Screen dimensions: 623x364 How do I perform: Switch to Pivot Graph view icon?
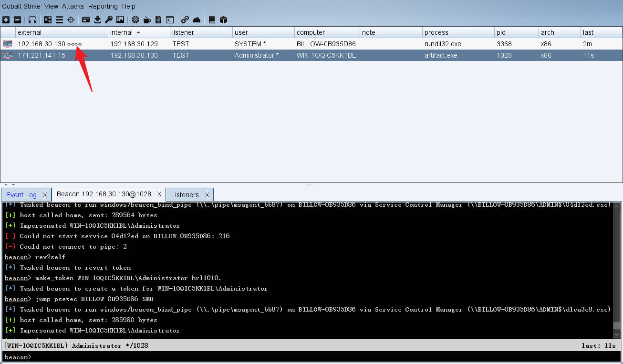click(x=48, y=20)
